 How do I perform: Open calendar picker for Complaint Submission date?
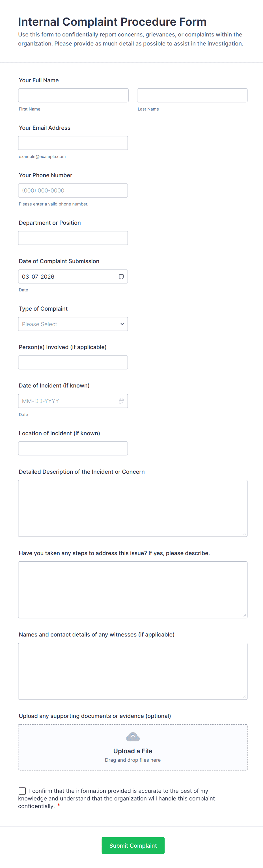coord(121,277)
